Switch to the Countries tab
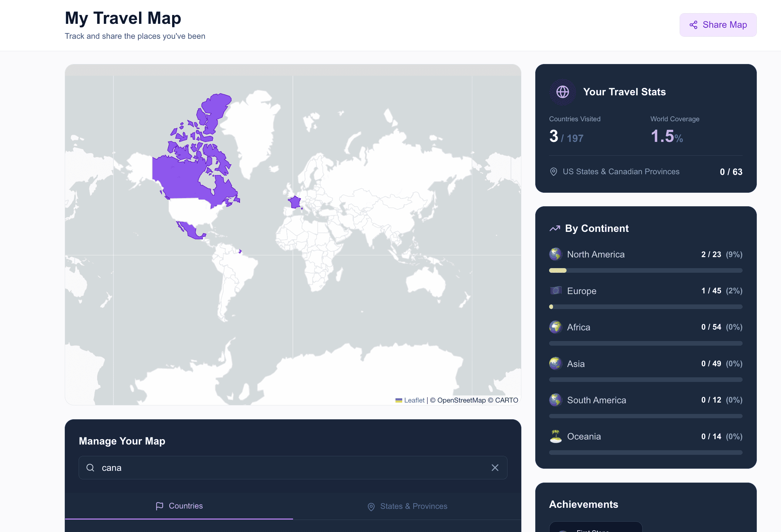The image size is (781, 532). point(179,506)
